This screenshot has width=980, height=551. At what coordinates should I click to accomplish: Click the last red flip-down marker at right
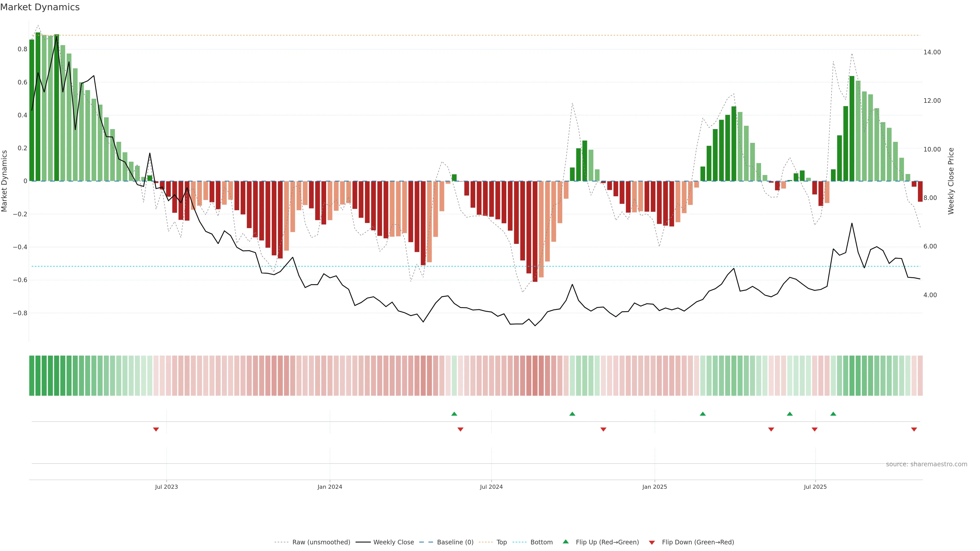point(914,429)
